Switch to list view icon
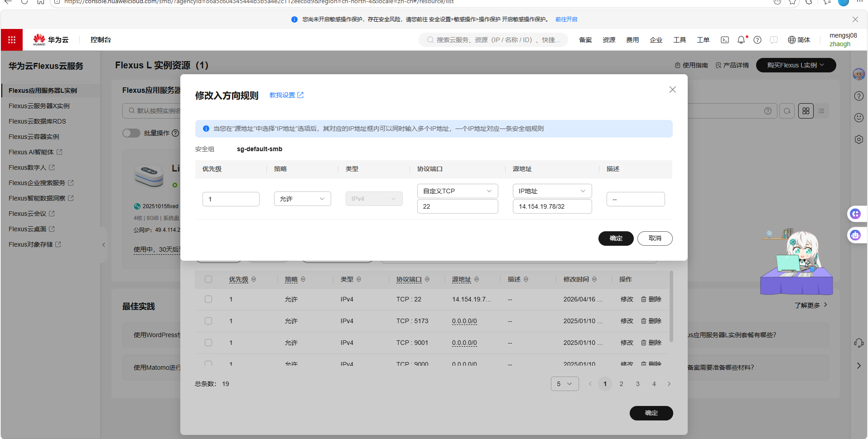868x439 pixels. [821, 111]
